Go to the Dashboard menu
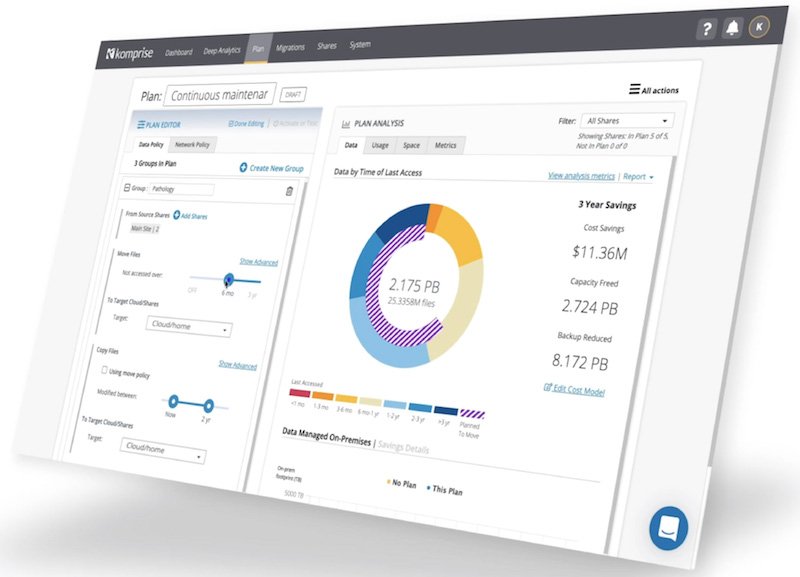Viewport: 800px width, 577px height. pos(179,52)
